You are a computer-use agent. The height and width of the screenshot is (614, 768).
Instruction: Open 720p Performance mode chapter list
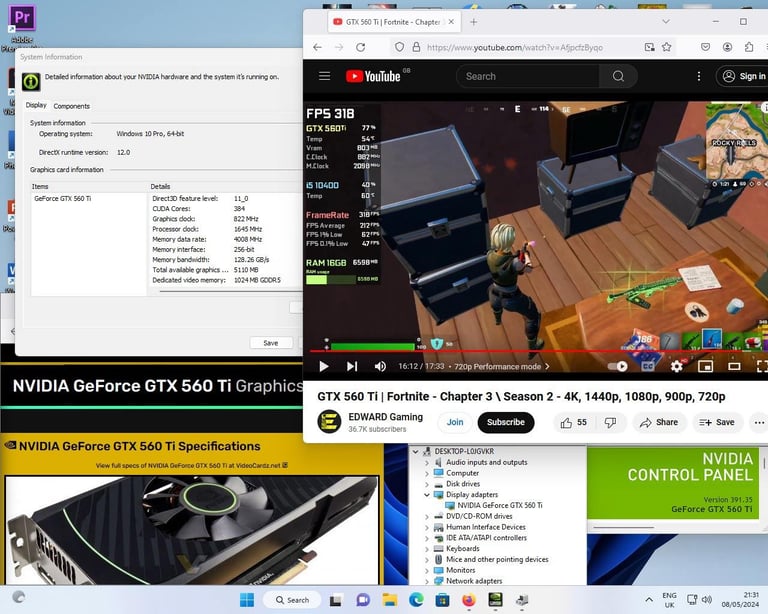pos(502,366)
